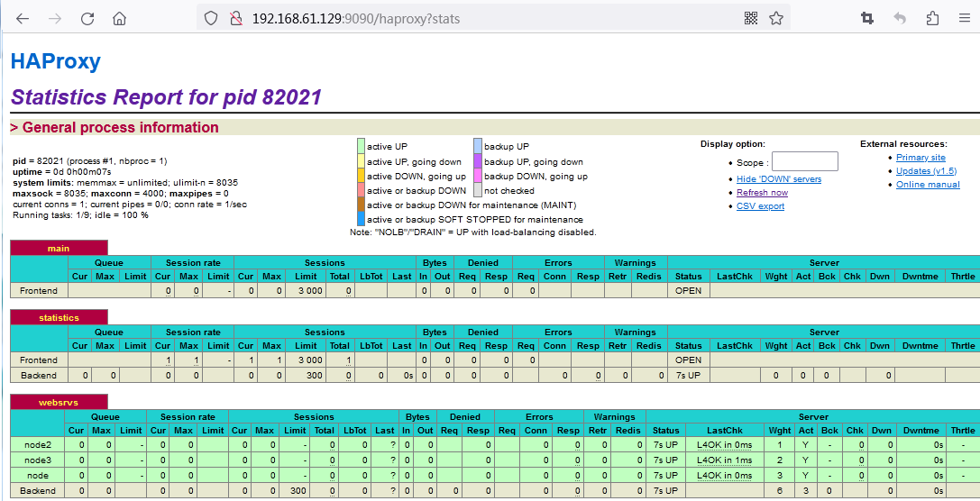The width and height of the screenshot is (980, 501).
Task: Click the backup UP, going down legend swatch
Action: point(478,161)
